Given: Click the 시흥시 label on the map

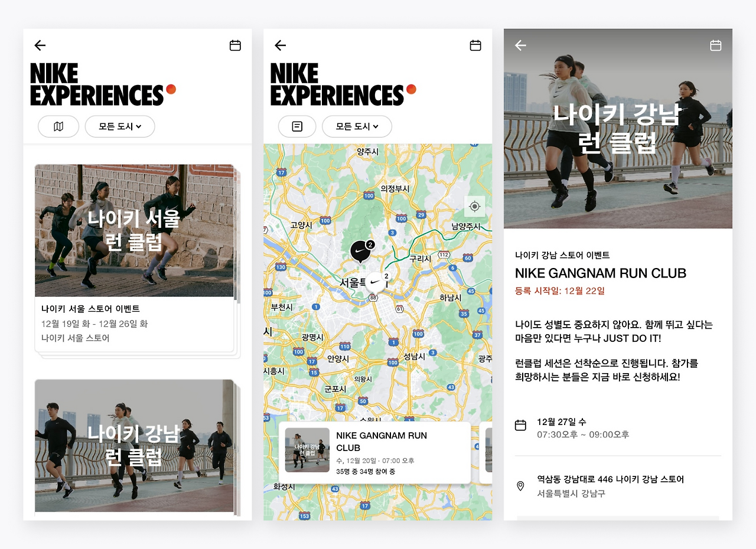Looking at the screenshot, I should (x=274, y=371).
